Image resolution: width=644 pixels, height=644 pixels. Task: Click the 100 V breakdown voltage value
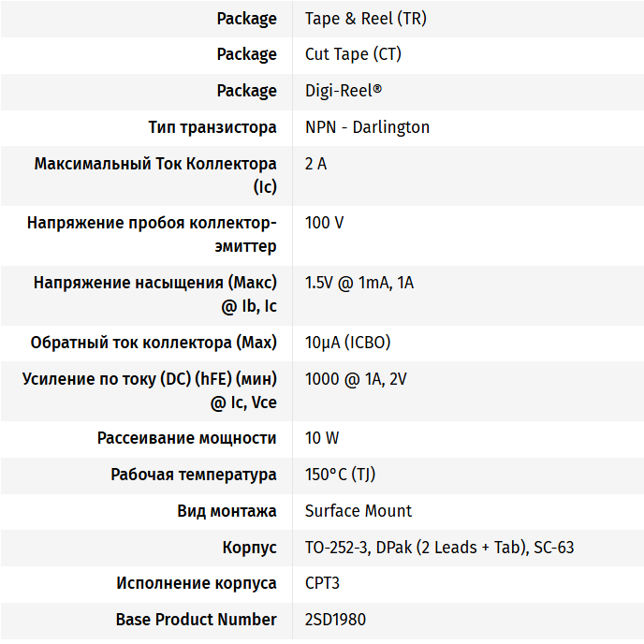click(x=324, y=224)
